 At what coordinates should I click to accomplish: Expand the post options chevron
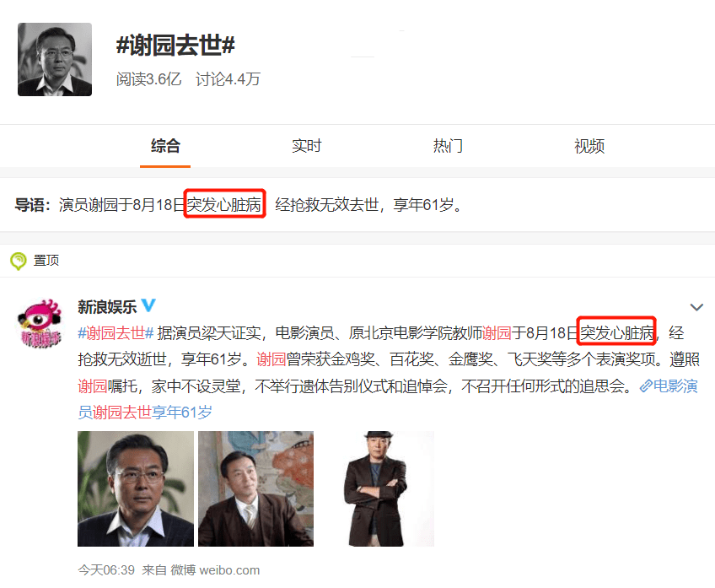[696, 307]
